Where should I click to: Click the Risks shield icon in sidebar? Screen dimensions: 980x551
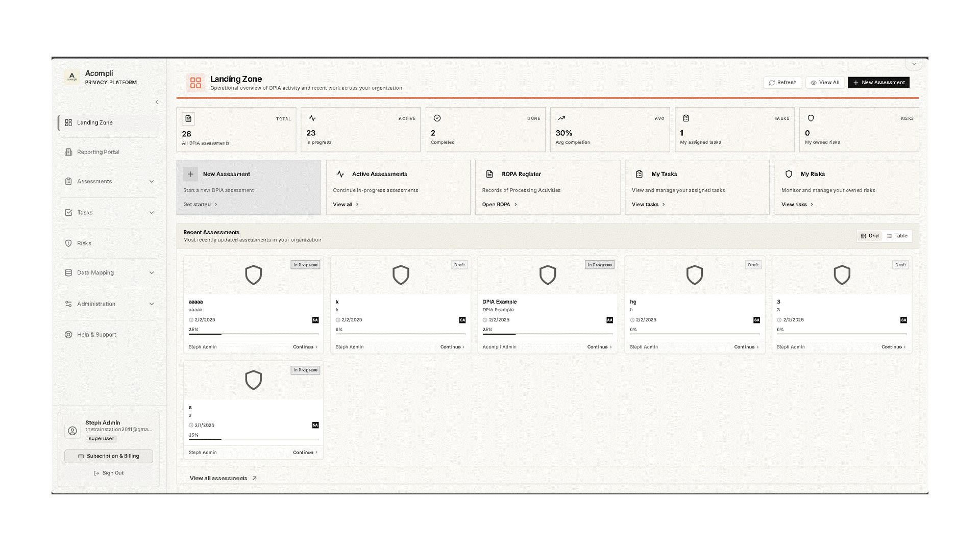(x=68, y=243)
